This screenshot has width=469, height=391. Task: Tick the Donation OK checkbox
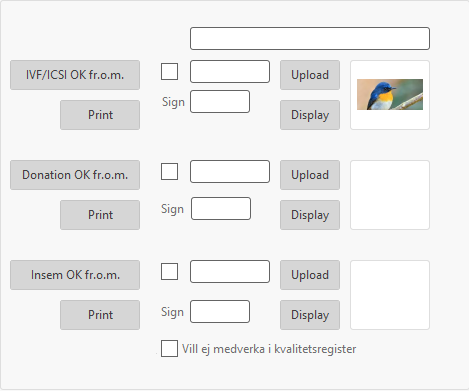pyautogui.click(x=169, y=172)
